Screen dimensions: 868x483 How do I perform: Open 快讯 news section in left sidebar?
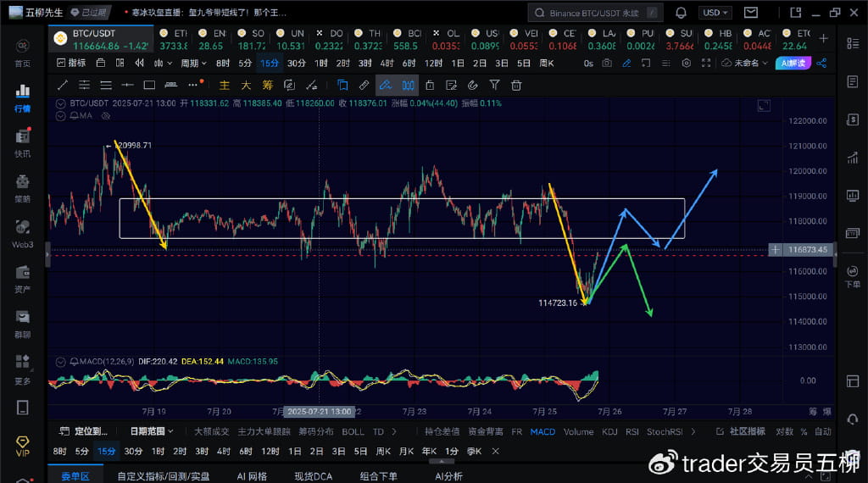23,143
